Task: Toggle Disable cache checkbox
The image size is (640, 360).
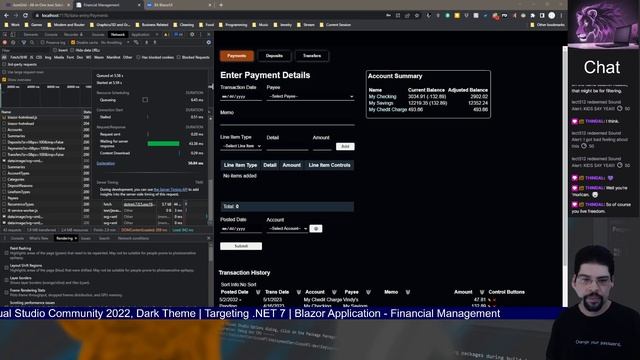Action: (73, 42)
